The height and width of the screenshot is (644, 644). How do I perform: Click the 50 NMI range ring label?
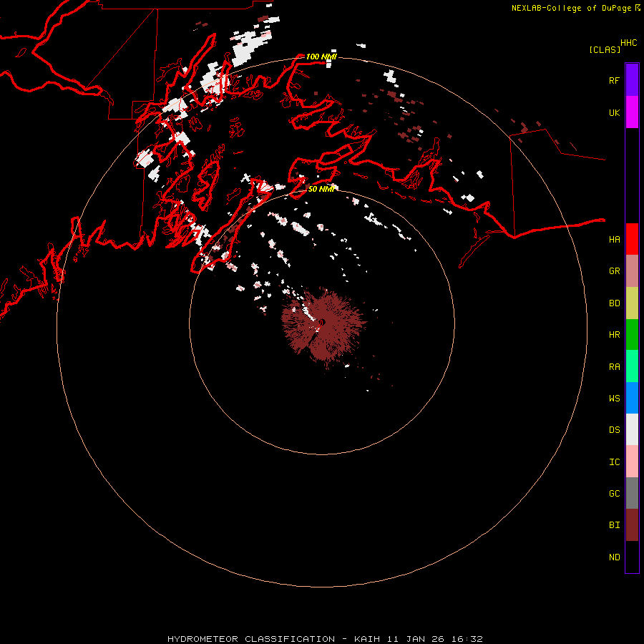click(x=321, y=189)
